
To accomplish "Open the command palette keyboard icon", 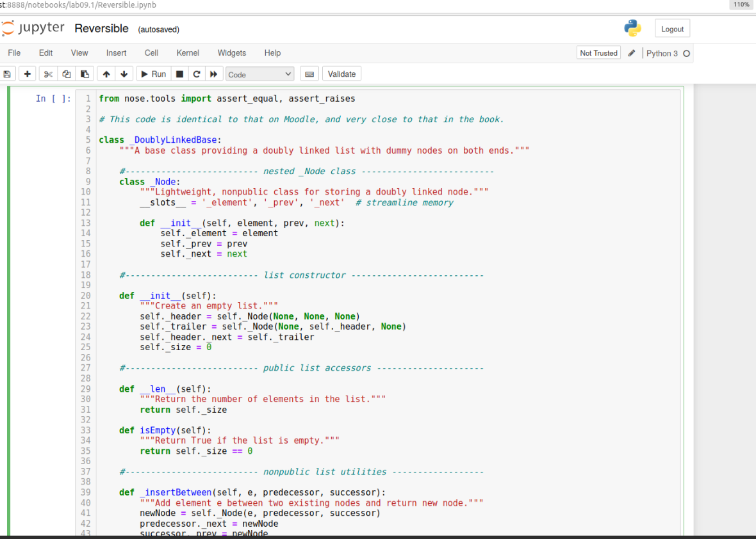I will pos(309,74).
